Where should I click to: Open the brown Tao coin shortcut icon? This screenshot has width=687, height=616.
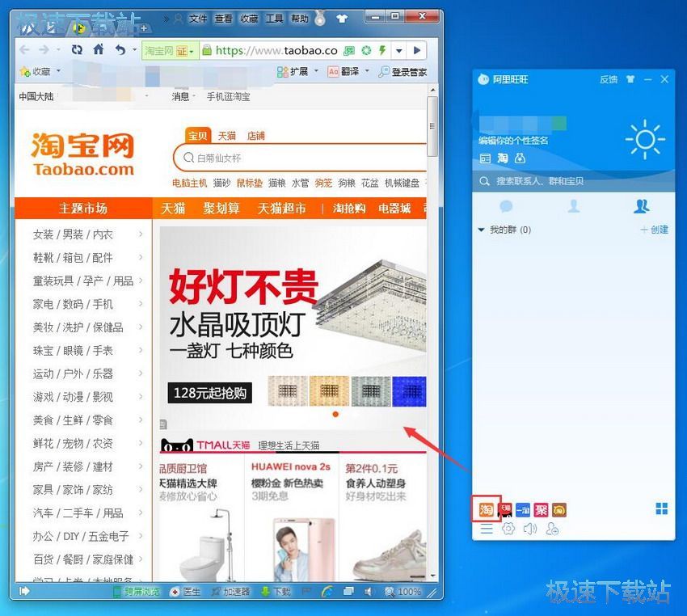[559, 509]
